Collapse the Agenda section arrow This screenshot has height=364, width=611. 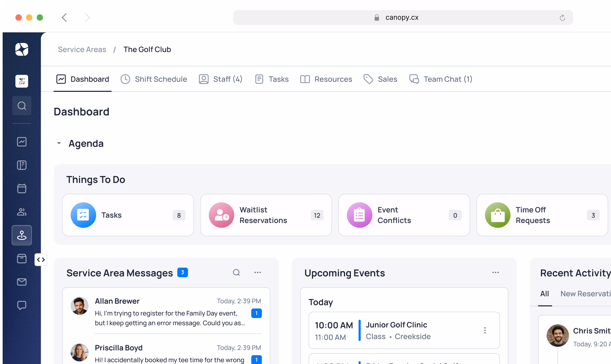pyautogui.click(x=59, y=143)
